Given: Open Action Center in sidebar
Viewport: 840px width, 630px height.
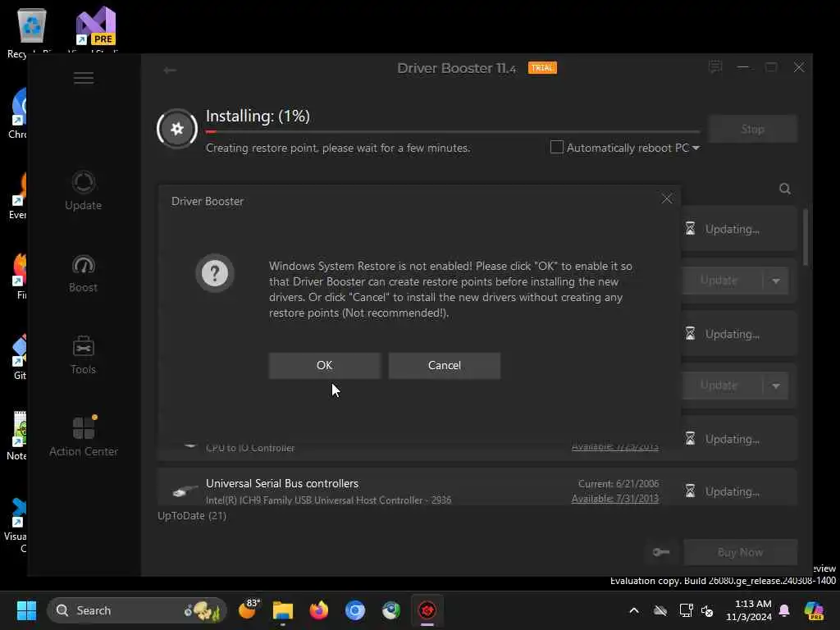Looking at the screenshot, I should (x=84, y=436).
